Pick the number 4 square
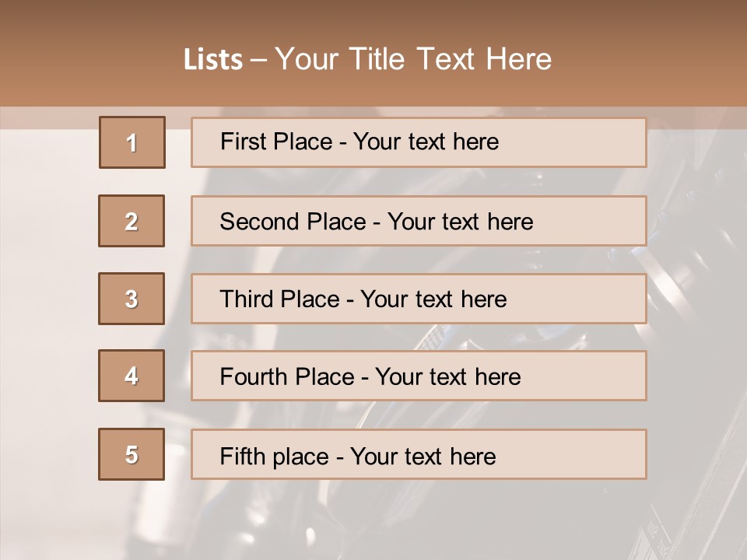 click(x=132, y=376)
